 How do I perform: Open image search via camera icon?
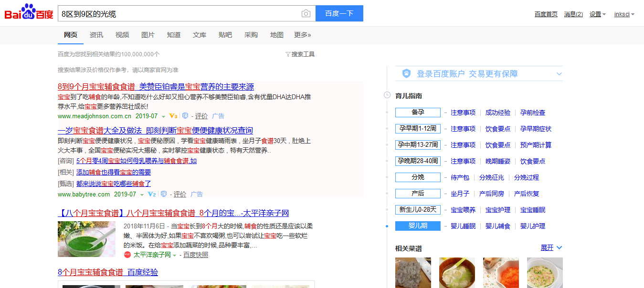click(306, 14)
